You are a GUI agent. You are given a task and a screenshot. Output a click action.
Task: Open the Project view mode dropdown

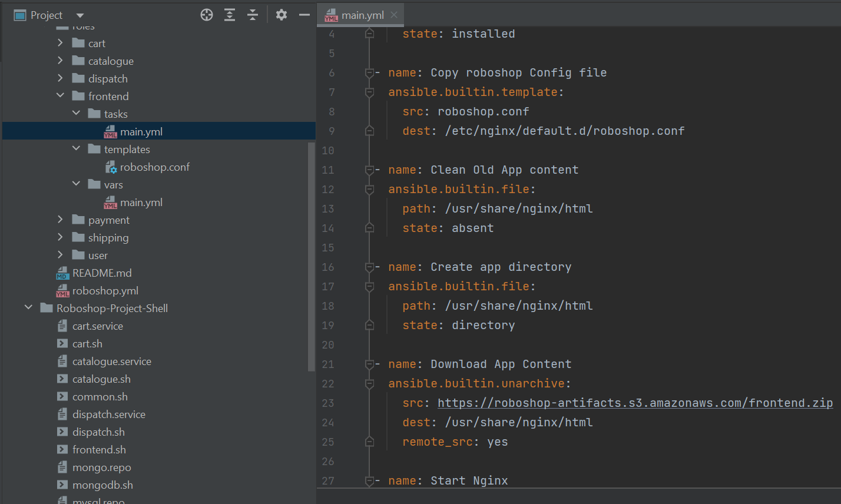pyautogui.click(x=80, y=15)
